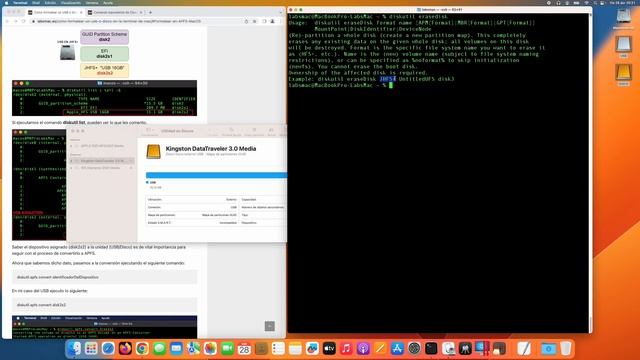
Task: Click the blue USB partition bar
Action: coord(216,175)
